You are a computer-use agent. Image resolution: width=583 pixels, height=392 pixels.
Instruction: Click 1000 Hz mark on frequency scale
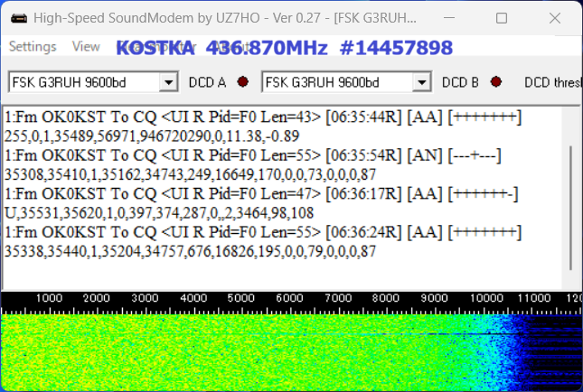click(x=49, y=298)
